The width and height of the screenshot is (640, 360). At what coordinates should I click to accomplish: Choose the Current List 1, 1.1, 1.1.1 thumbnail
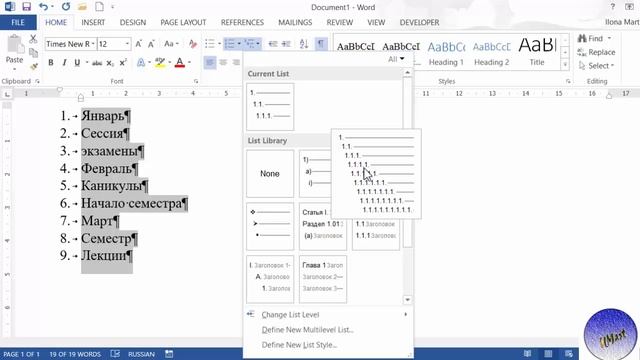coord(270,107)
